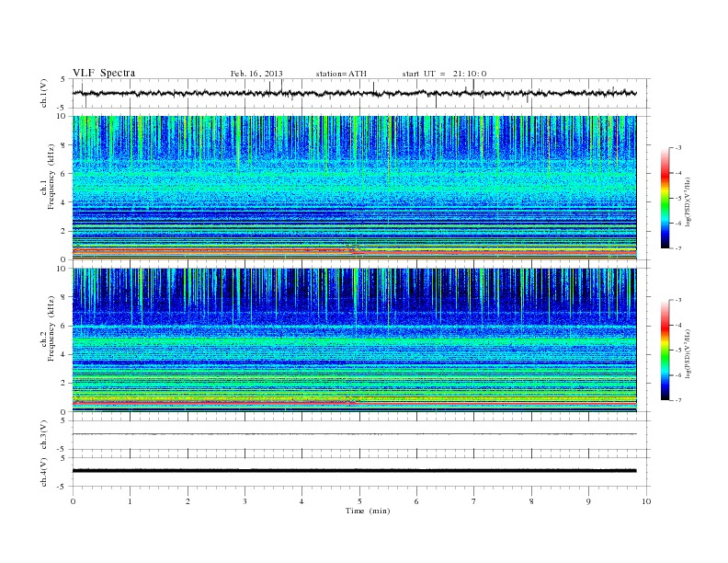Click the "VLF Spectra" plot title
This screenshot has width=728, height=563.
(104, 73)
